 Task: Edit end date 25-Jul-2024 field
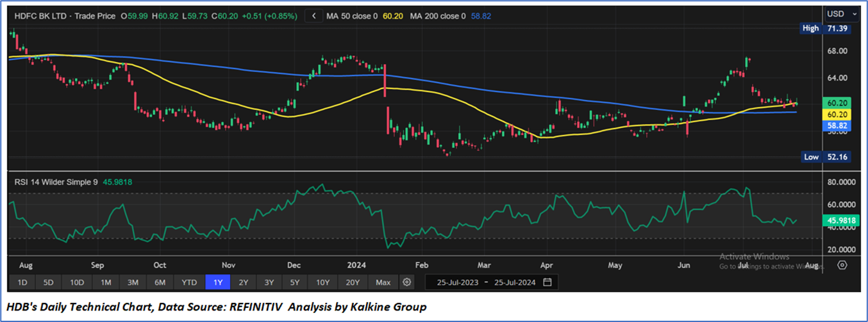click(x=513, y=282)
